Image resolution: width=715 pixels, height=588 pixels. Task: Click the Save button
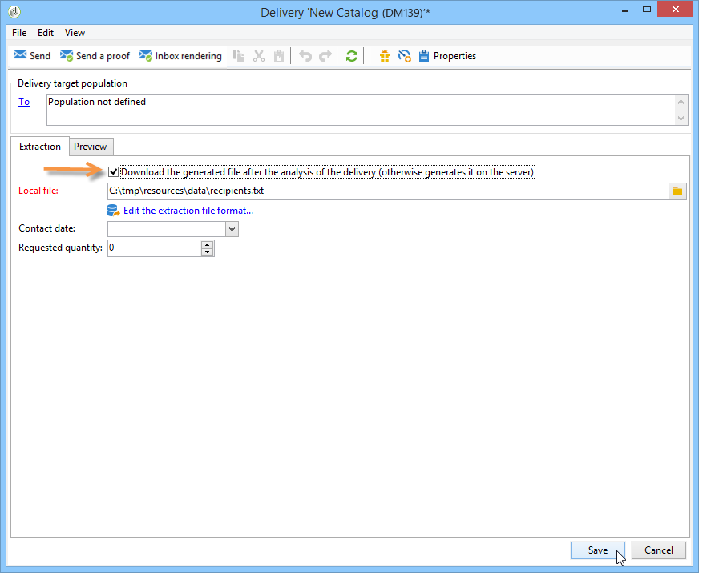coord(597,550)
